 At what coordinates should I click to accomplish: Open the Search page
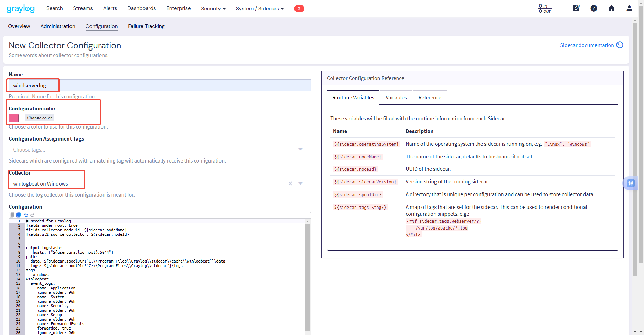[x=55, y=8]
